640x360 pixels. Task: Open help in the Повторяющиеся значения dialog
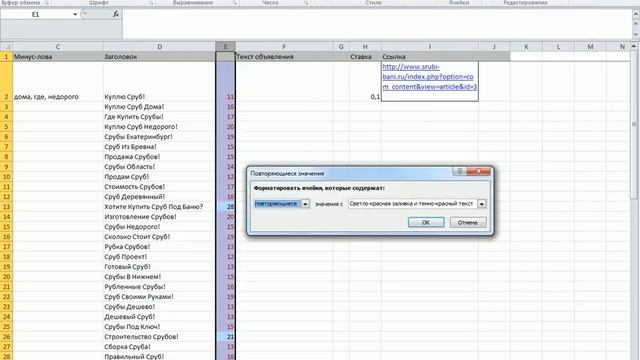(460, 171)
